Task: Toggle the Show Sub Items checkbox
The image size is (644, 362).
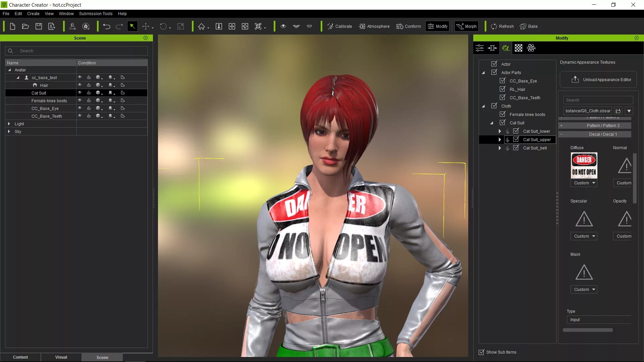Action: (482, 352)
